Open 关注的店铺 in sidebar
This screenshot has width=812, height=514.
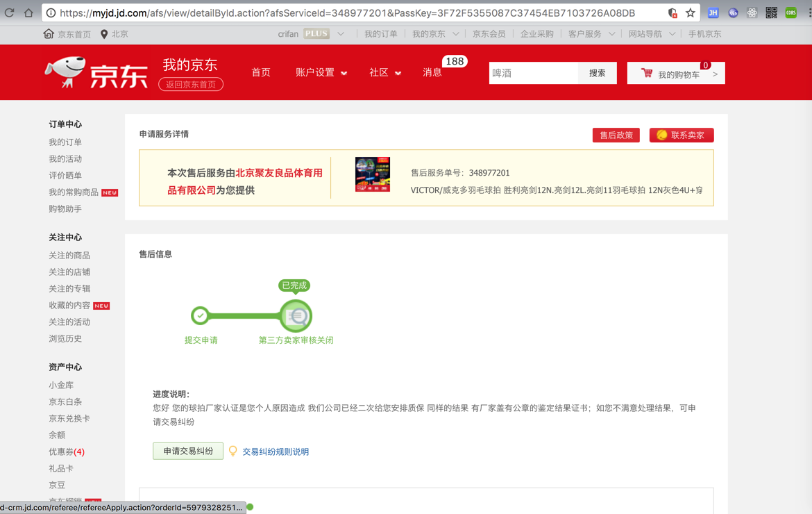click(69, 272)
